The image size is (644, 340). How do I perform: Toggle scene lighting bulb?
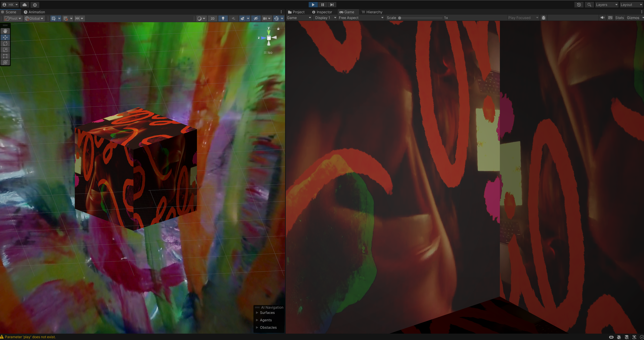click(223, 19)
